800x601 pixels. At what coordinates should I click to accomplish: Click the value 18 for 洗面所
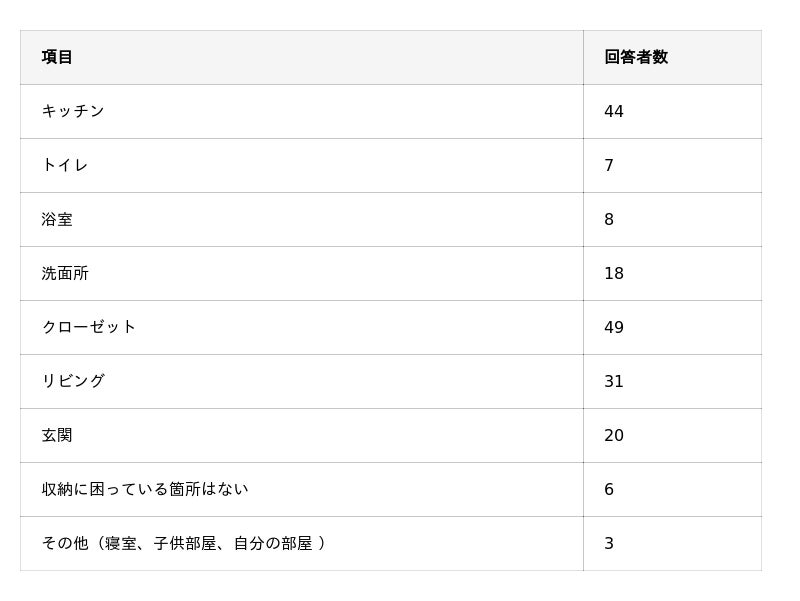[x=614, y=273]
